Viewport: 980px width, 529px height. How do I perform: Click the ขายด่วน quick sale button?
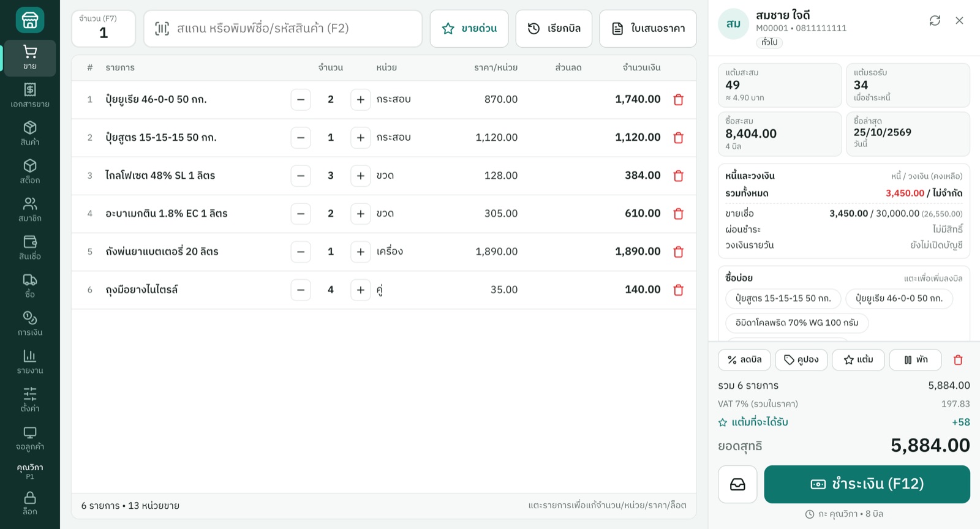(x=469, y=28)
